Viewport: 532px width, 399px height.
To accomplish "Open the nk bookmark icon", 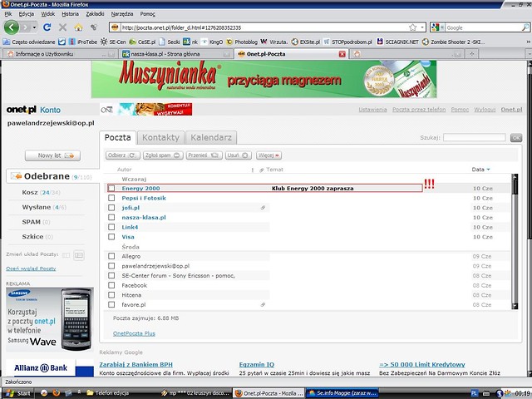I will [190, 42].
